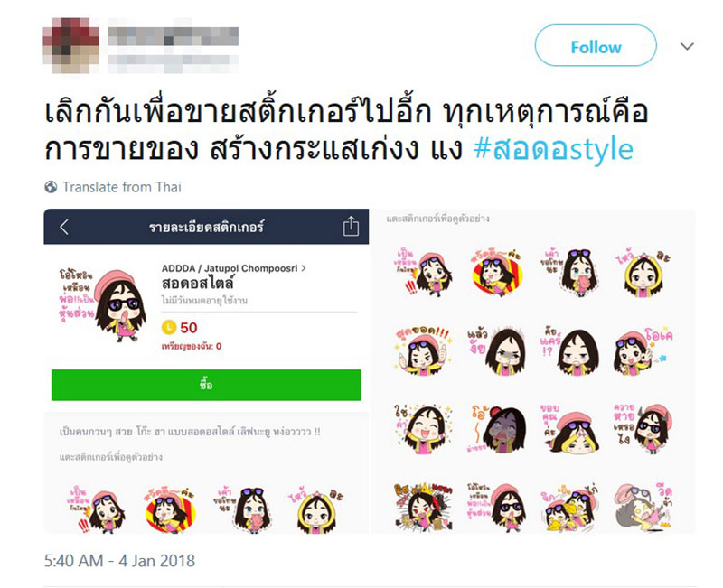723x588 pixels.
Task: Tap the yellow hood sticker in right grid
Action: tap(643, 274)
